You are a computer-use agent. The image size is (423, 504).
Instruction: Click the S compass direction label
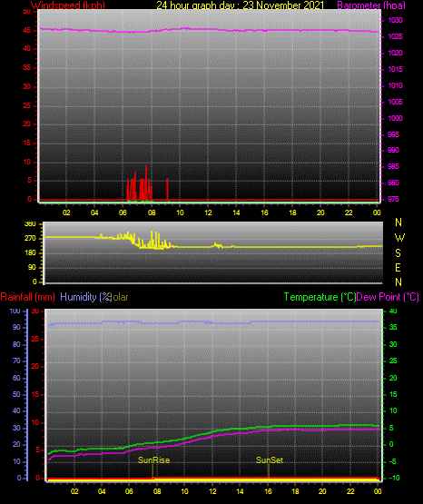(398, 253)
